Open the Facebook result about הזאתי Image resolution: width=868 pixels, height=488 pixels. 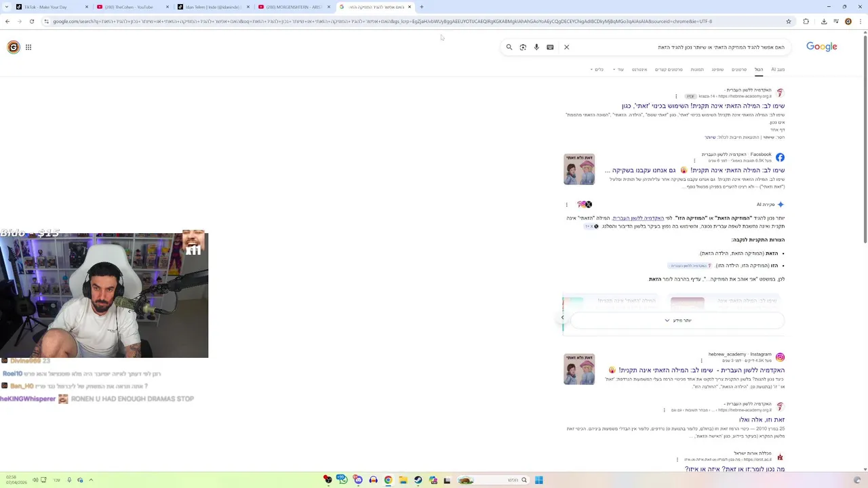(x=695, y=170)
